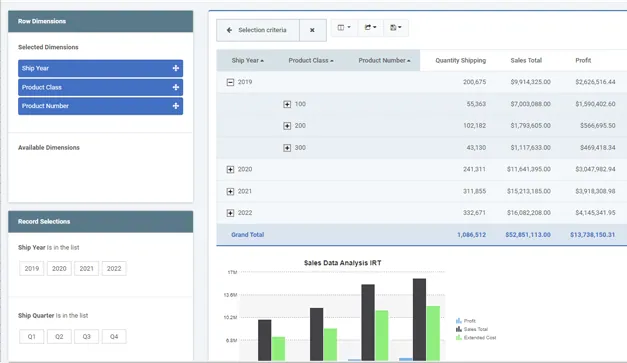
Task: Click the plus icon on Ship Year dimension
Action: point(176,68)
